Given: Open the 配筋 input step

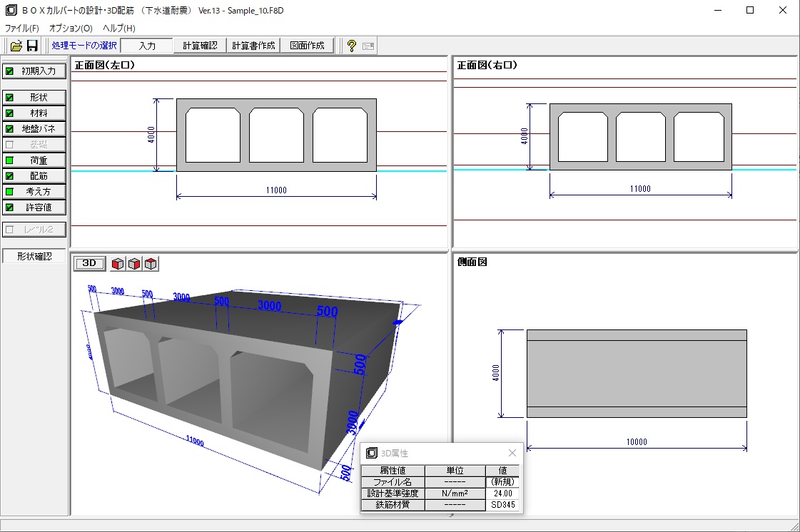Looking at the screenshot, I should pyautogui.click(x=34, y=176).
